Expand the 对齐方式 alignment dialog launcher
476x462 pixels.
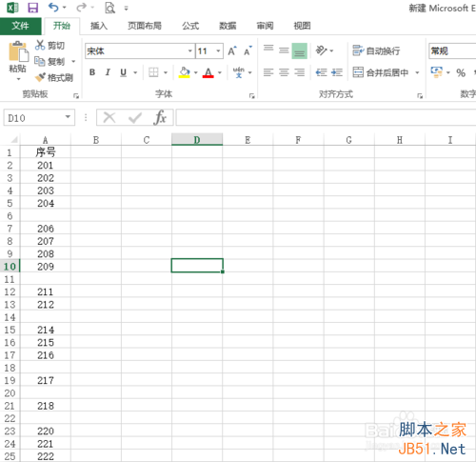pyautogui.click(x=420, y=95)
